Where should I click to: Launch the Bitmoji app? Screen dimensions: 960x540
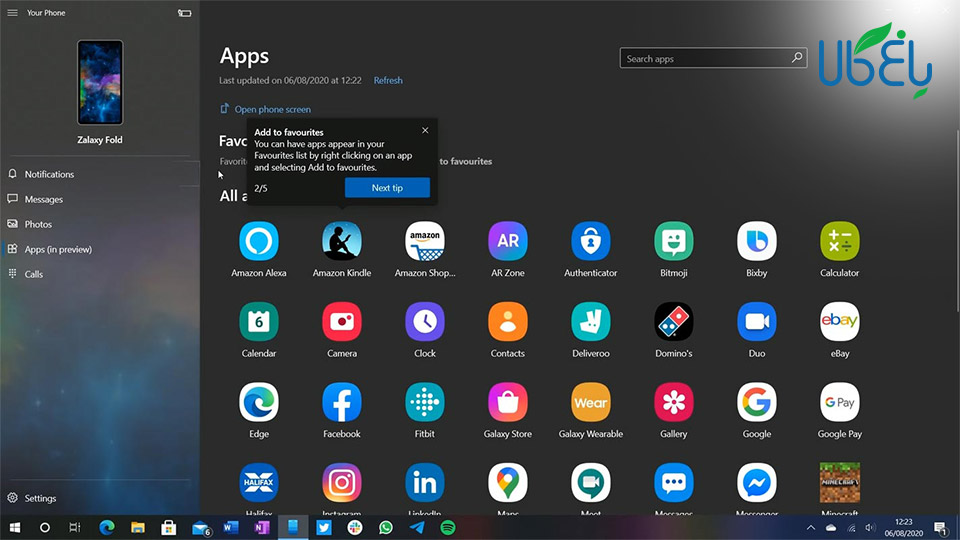click(674, 241)
